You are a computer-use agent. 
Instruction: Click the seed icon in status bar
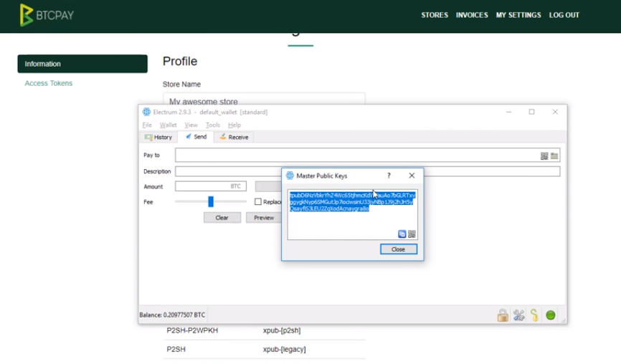535,315
